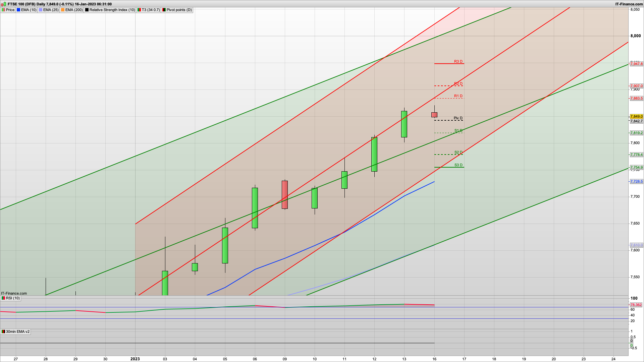Select the orange EMA (200) color icon
The image size is (644, 362).
click(x=62, y=10)
